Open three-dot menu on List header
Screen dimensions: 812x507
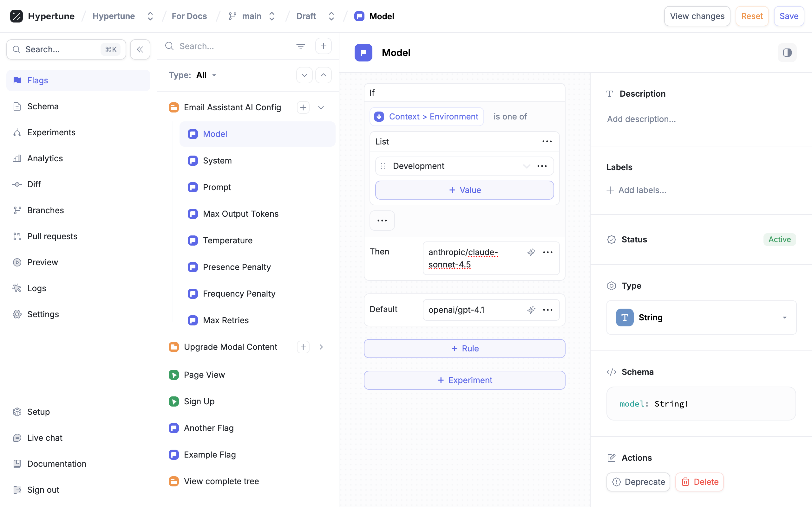pyautogui.click(x=547, y=142)
